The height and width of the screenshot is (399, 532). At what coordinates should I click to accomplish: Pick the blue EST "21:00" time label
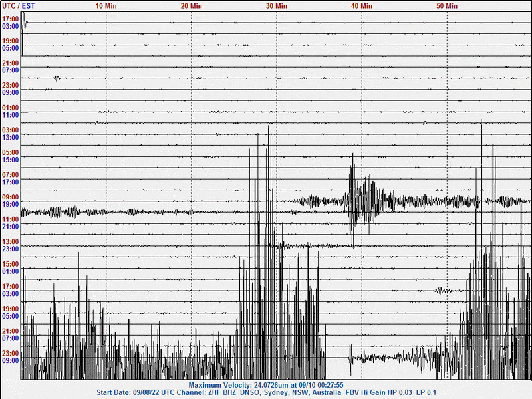(x=10, y=227)
